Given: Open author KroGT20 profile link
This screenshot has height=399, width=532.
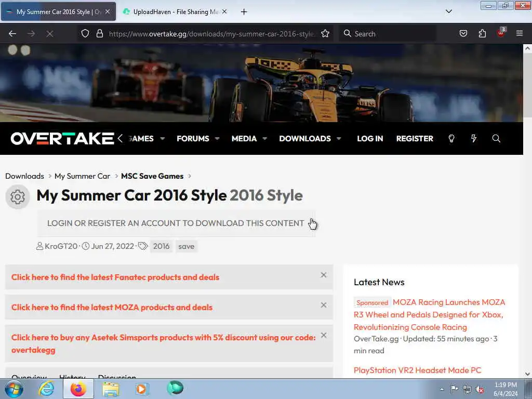Looking at the screenshot, I should click(x=61, y=246).
